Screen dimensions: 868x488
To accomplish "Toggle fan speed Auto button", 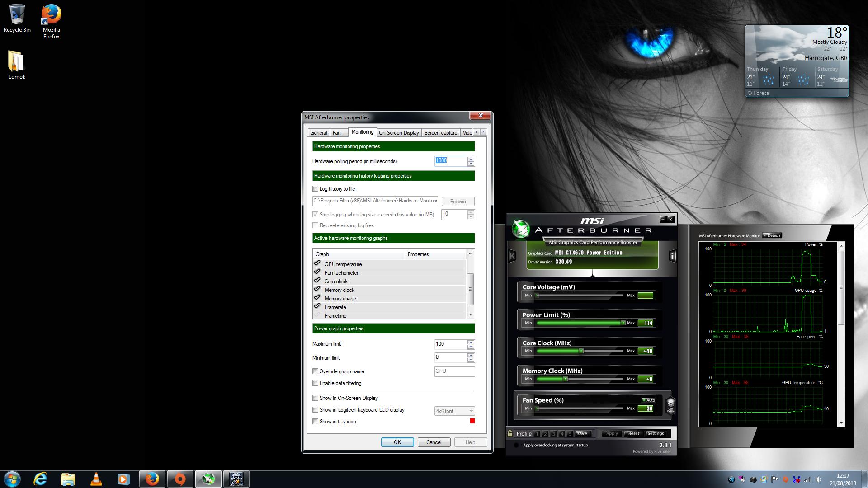I will tap(648, 400).
